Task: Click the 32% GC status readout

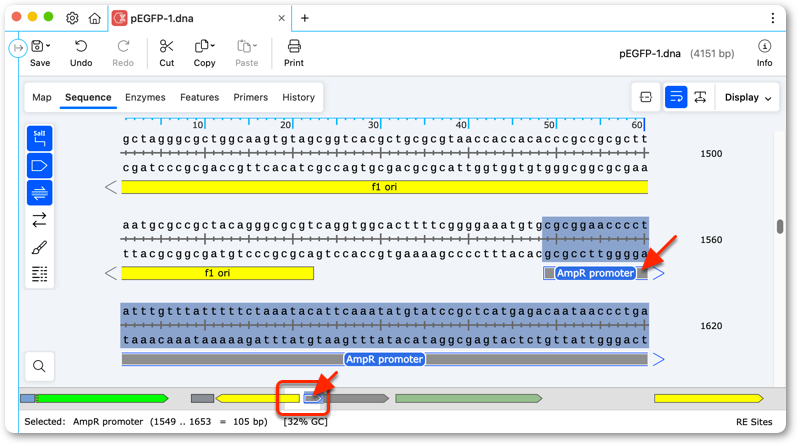Action: (x=305, y=422)
